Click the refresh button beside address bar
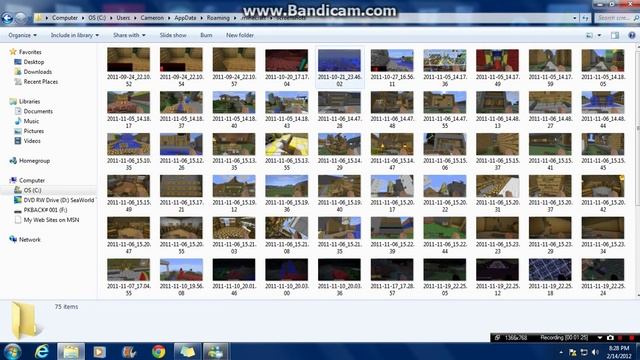640x360 pixels. coord(585,18)
